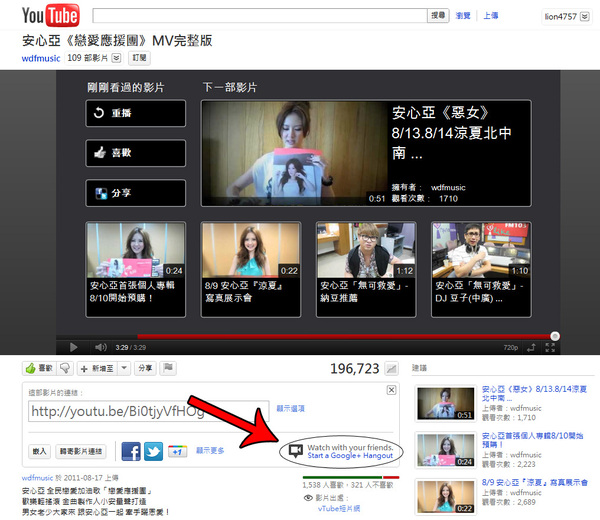Click Start a Google+ Hangout link
The image size is (600, 520).
click(x=350, y=456)
